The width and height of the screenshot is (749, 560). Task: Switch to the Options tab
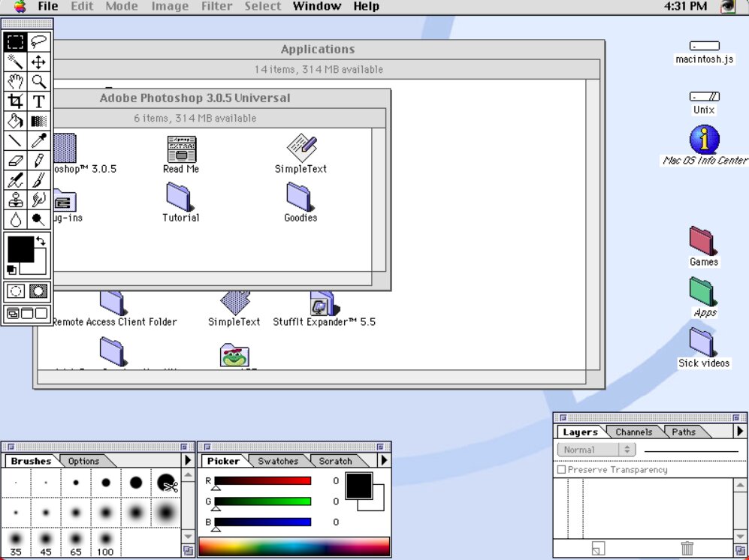(x=83, y=461)
